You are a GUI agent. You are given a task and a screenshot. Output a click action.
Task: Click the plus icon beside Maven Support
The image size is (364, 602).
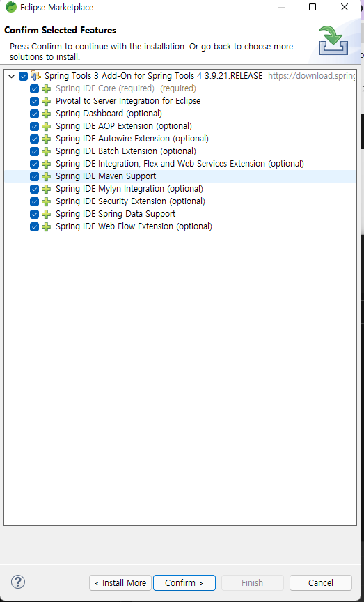(47, 176)
